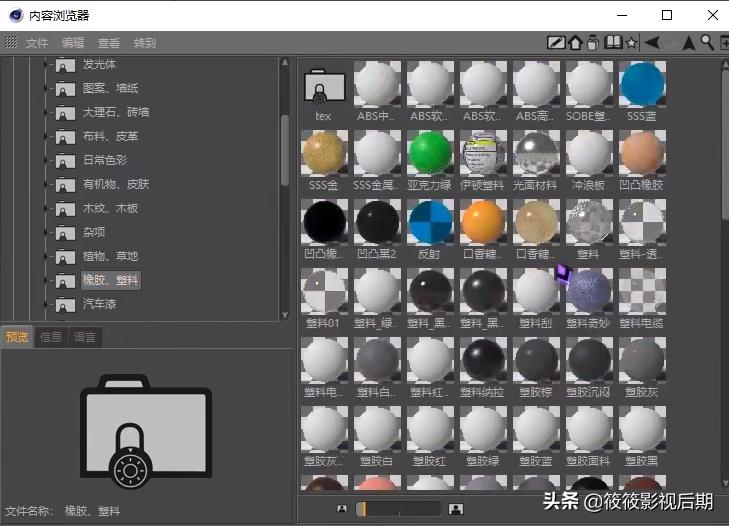Open the locked tex folder
Screen dimensions: 729x526
[324, 88]
